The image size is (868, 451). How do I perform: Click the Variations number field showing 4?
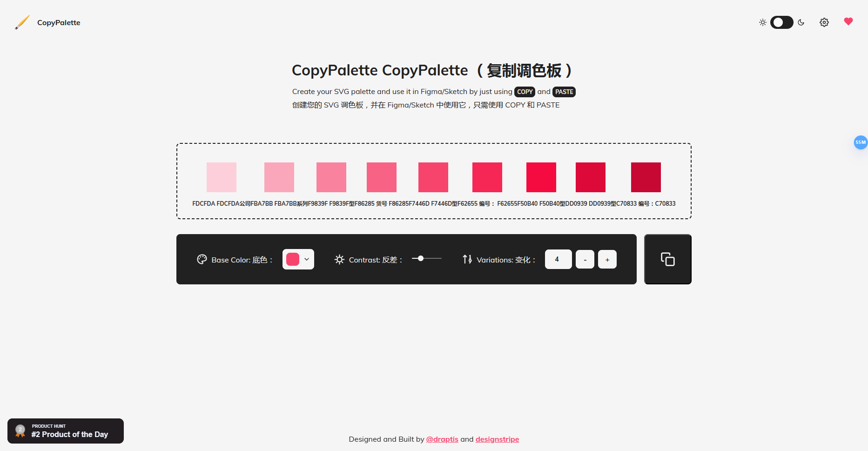pos(558,259)
